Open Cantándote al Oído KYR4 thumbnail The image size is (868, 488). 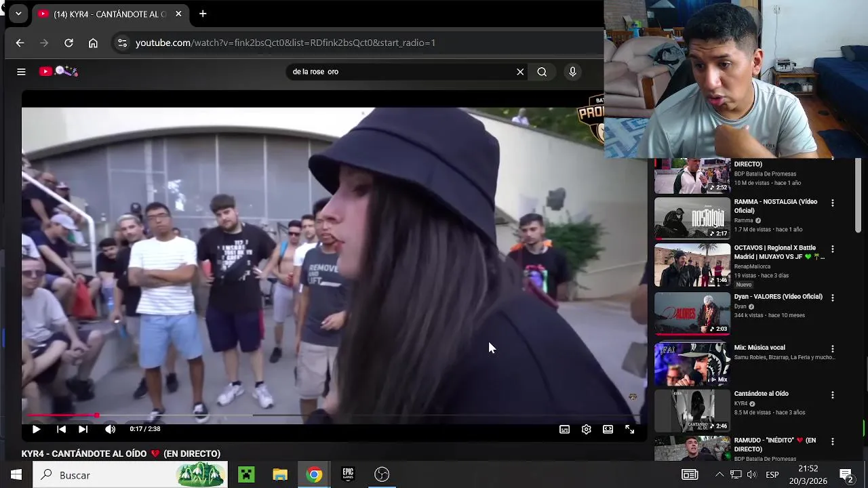point(692,411)
